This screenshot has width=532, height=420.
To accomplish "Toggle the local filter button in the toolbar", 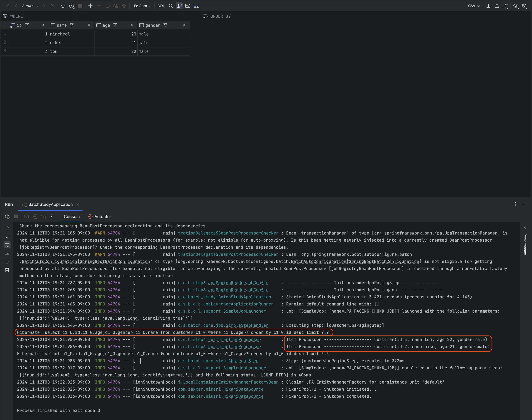I will [x=179, y=6].
